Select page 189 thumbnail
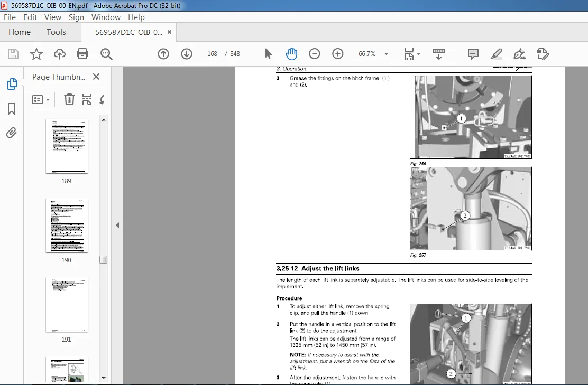 pyautogui.click(x=67, y=146)
